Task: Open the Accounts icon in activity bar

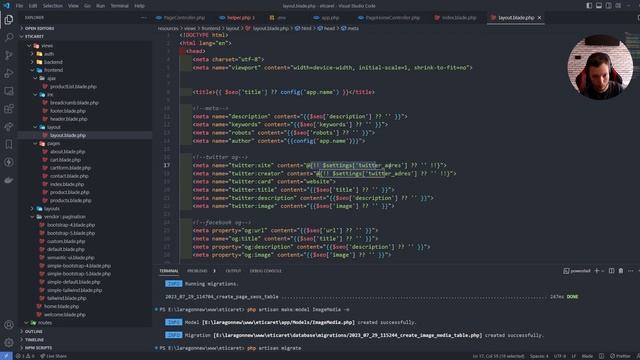Action: [x=9, y=325]
